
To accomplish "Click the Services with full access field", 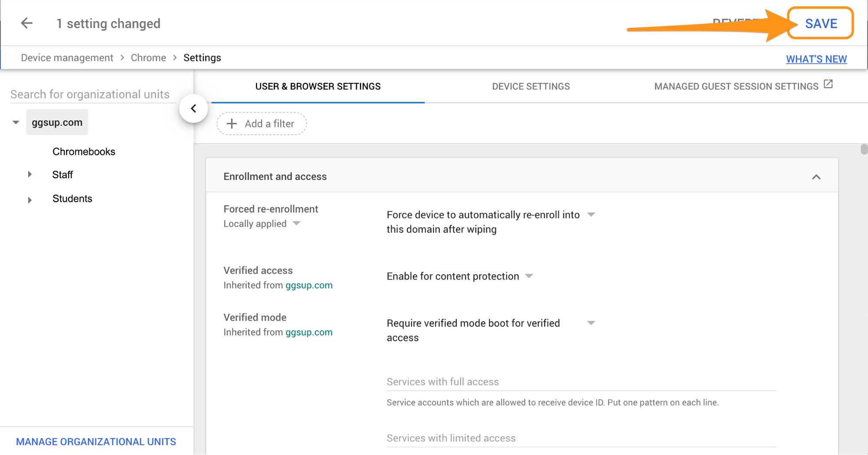I will [x=581, y=382].
